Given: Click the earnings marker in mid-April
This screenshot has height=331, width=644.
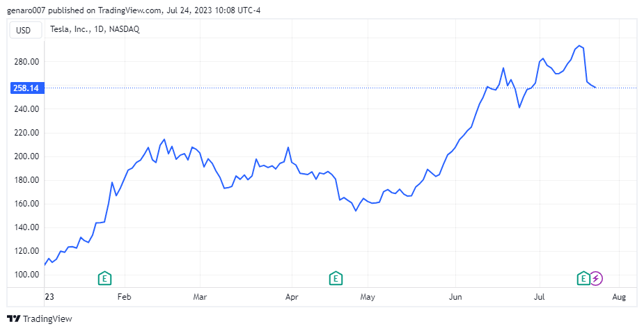Looking at the screenshot, I should [336, 279].
